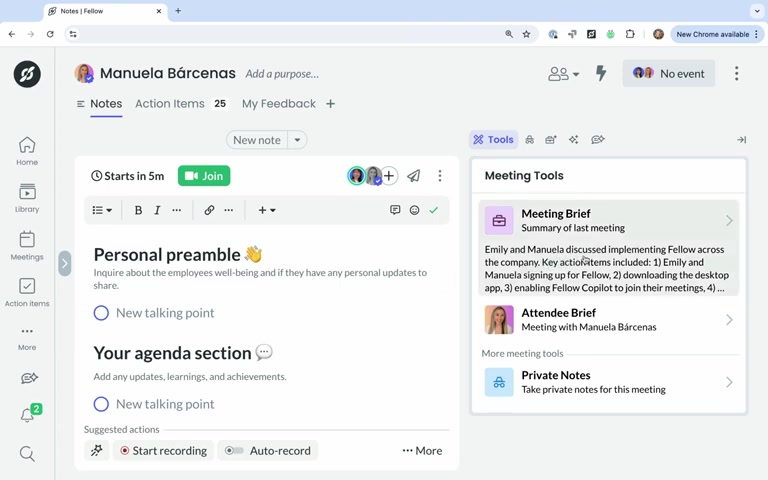
Task: Open Action items in the sidebar
Action: click(27, 292)
